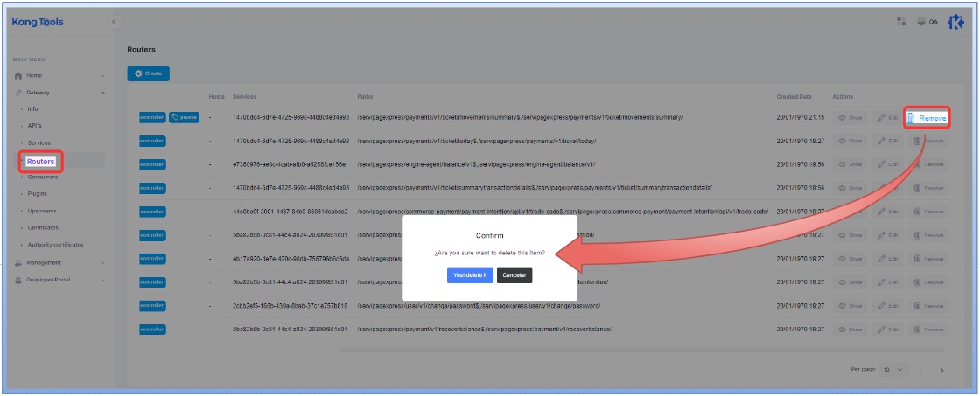980x396 pixels.
Task: Click the Developer Portal icon in sidebar
Action: click(18, 280)
